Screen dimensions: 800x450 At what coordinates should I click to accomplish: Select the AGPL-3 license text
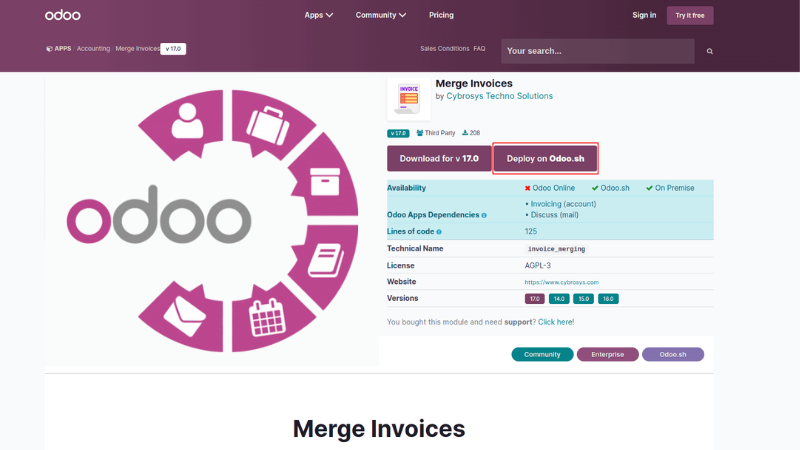537,265
